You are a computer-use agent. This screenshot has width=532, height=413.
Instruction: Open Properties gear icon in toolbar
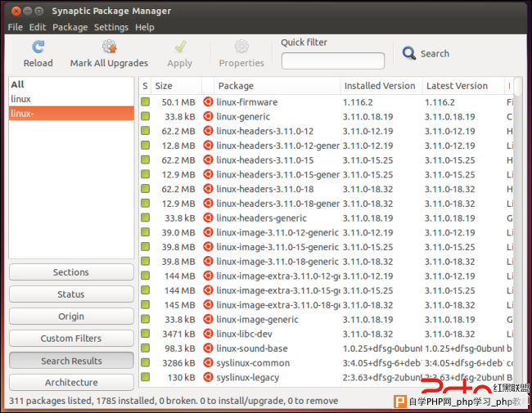[241, 47]
